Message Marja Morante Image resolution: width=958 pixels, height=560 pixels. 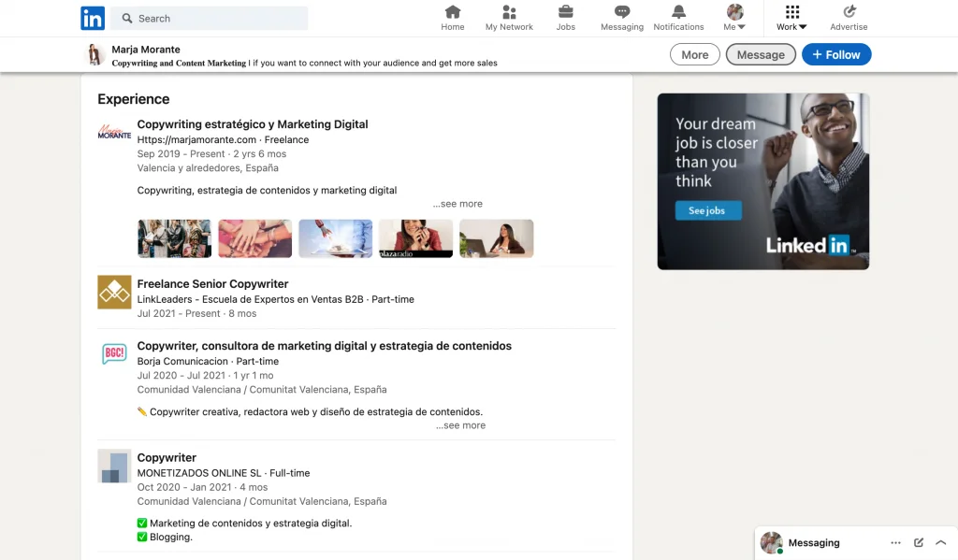pos(761,54)
